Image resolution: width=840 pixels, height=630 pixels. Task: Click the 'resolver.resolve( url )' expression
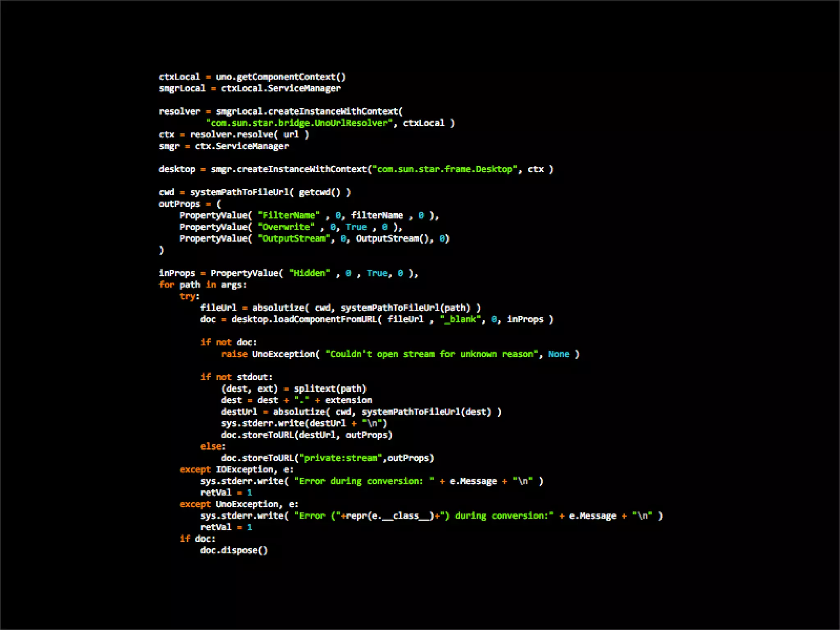pyautogui.click(x=249, y=135)
